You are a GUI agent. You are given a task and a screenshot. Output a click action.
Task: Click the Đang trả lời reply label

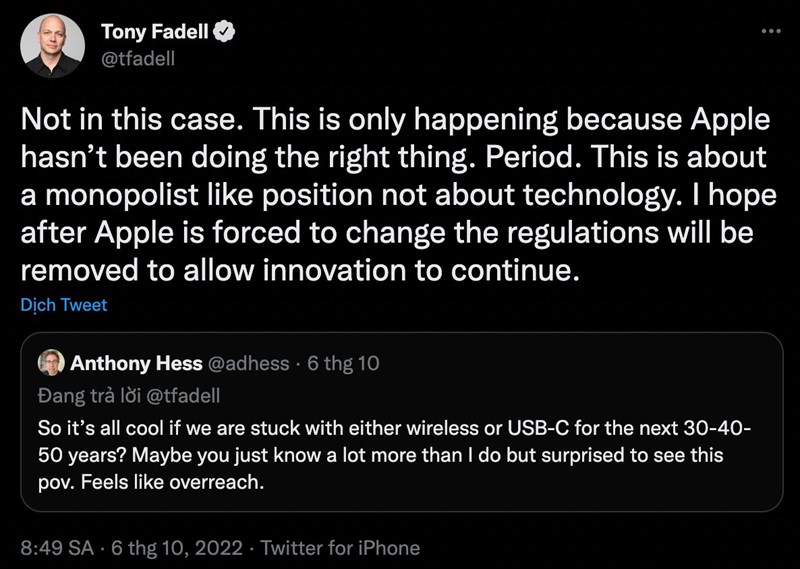89,395
